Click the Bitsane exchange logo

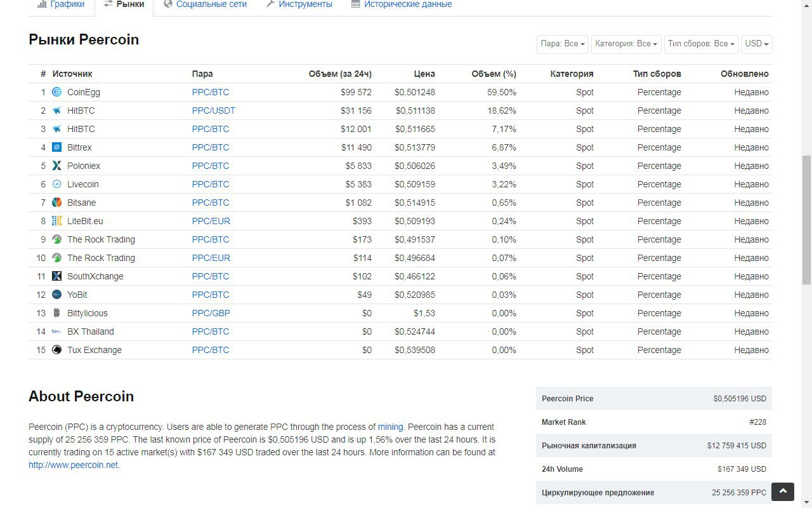[56, 203]
